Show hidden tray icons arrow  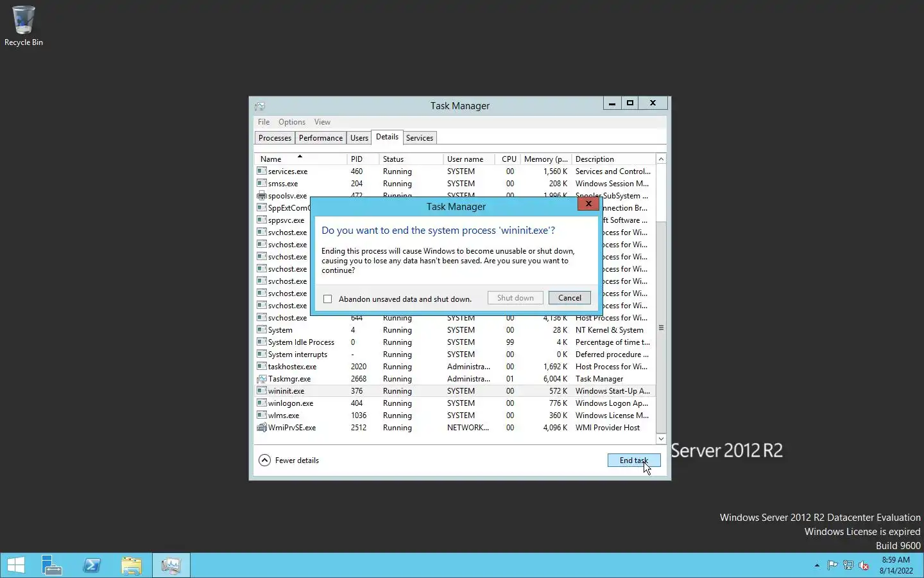pos(817,566)
